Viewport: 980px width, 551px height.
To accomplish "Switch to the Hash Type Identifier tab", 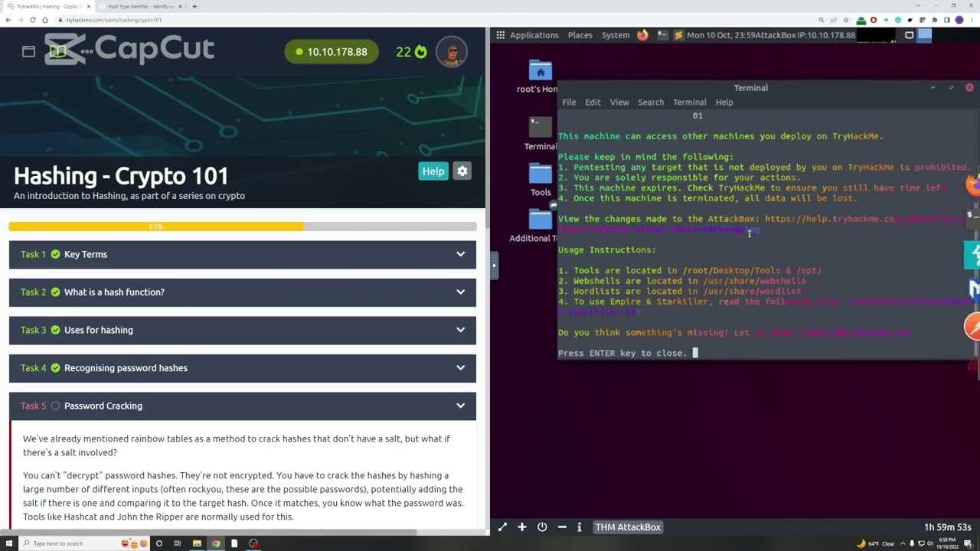I will coord(139,6).
